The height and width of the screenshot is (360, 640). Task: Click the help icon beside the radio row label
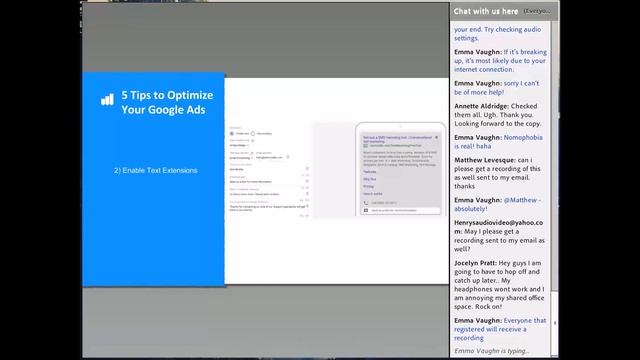click(x=253, y=140)
